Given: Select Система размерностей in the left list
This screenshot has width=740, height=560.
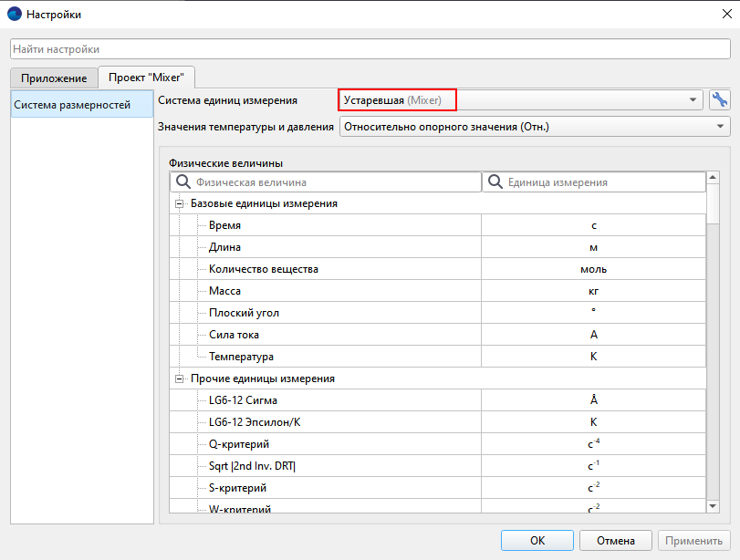Looking at the screenshot, I should click(x=81, y=105).
